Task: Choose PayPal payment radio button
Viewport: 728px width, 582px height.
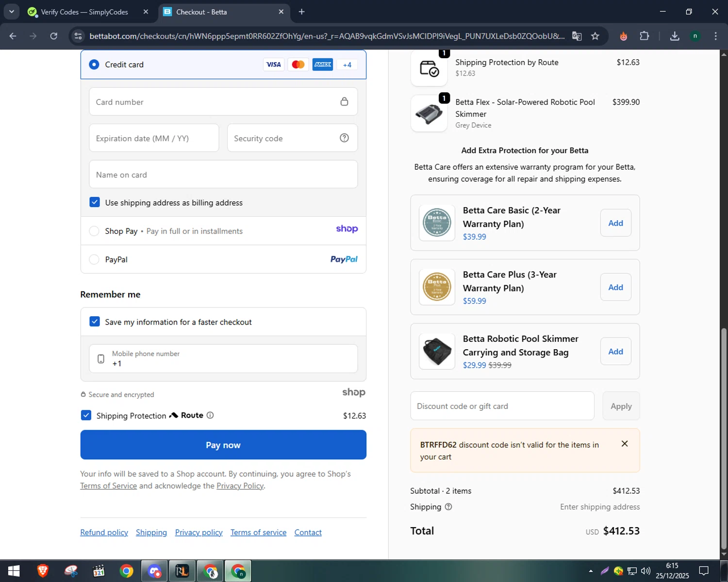Action: 94,259
